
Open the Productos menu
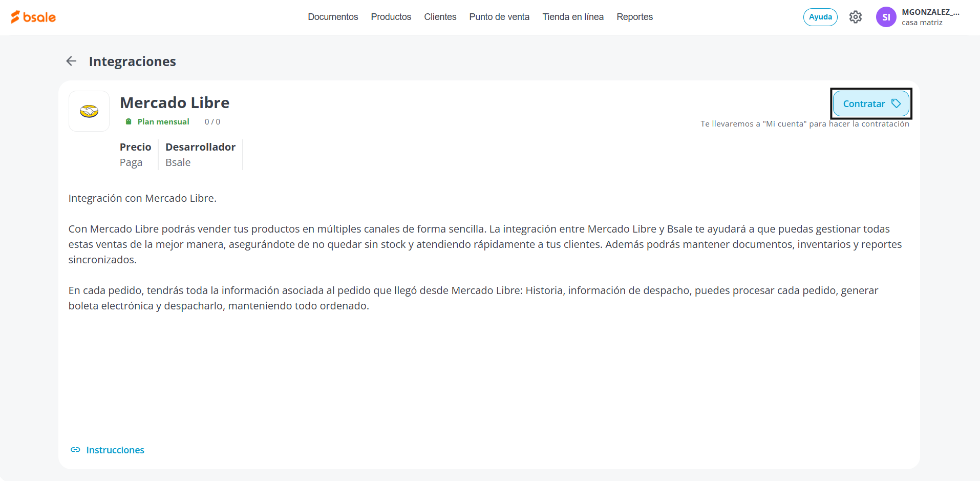[x=391, y=17]
